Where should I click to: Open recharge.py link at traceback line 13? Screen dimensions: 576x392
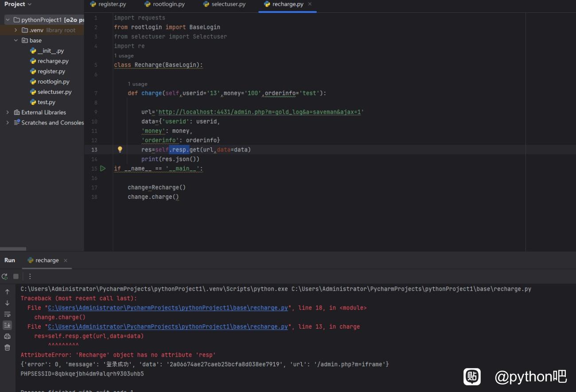(168, 326)
